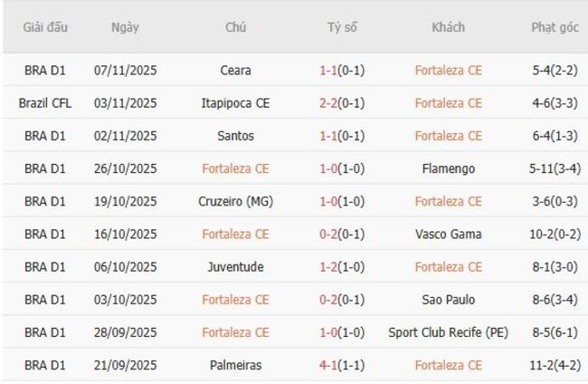Select the Brazil CFL league label
Viewport: 588px width, 384px height.
point(45,103)
